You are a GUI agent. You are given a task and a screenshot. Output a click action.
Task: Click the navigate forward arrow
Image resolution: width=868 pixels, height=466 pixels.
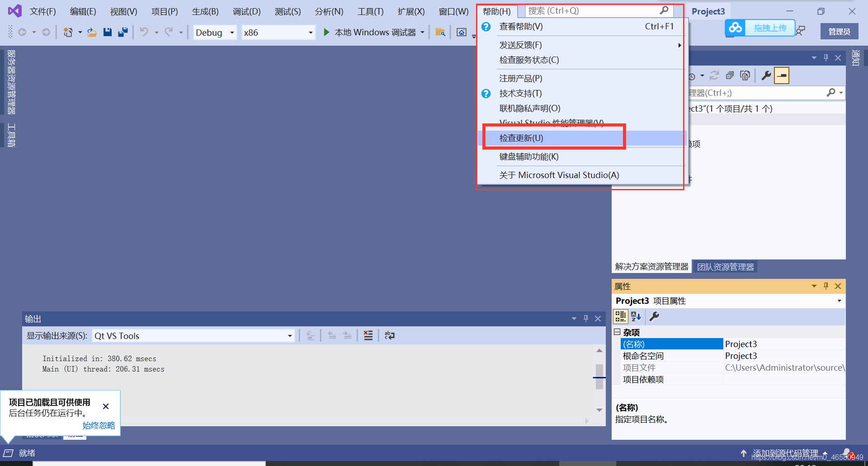coord(46,32)
